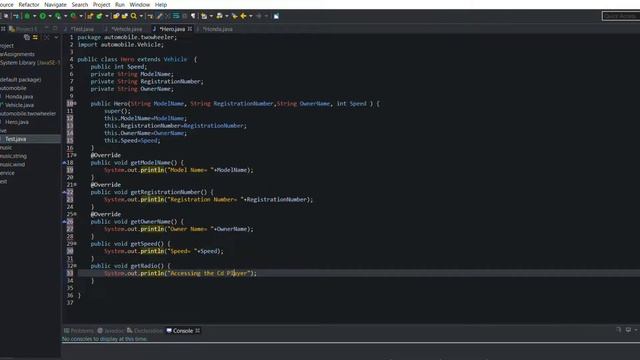The height and width of the screenshot is (360, 640).
Task: Select Honda.java in Package Explorer
Action: [x=19, y=97]
